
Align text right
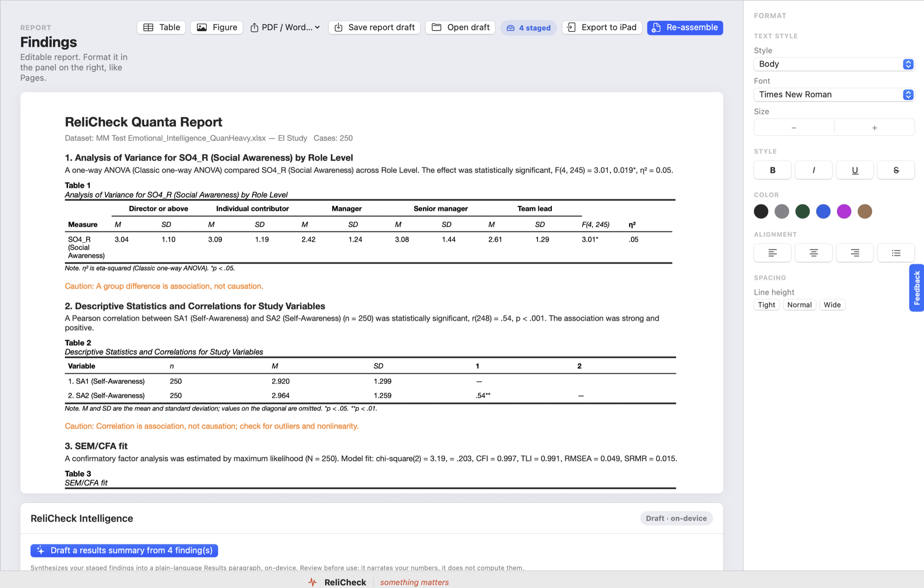click(x=855, y=253)
